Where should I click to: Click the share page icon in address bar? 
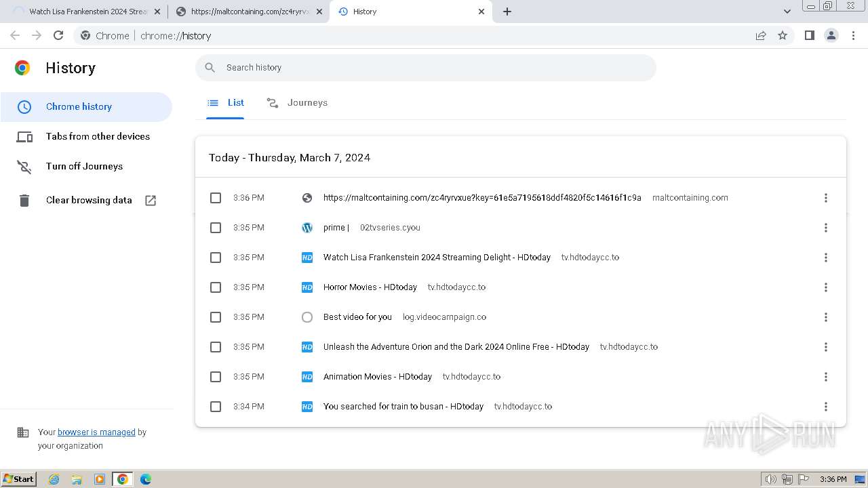tap(761, 35)
